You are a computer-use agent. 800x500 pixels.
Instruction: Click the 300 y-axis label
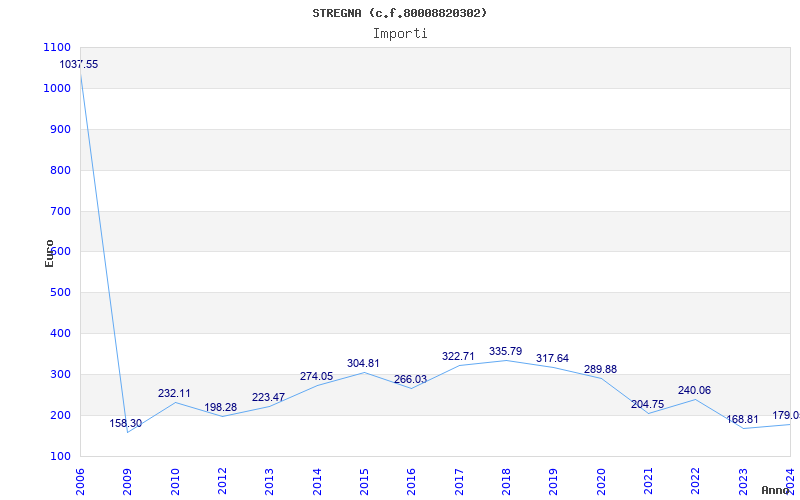coord(60,374)
